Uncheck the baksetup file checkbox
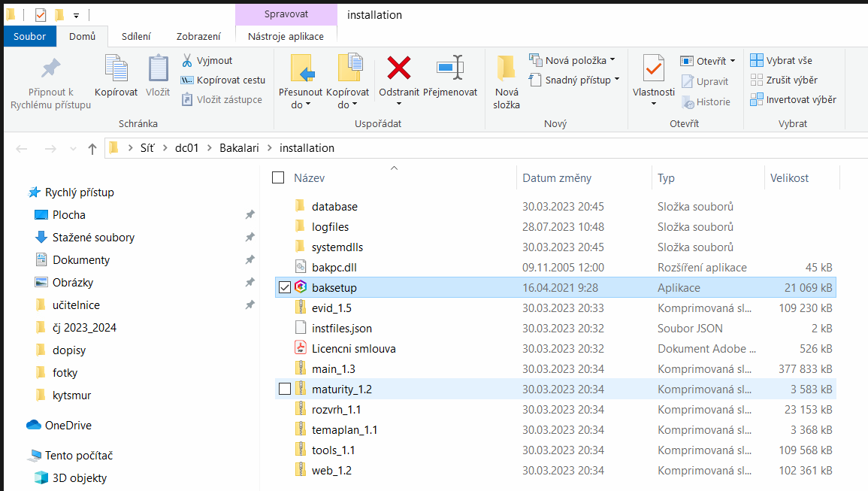The height and width of the screenshot is (491, 868). [284, 287]
